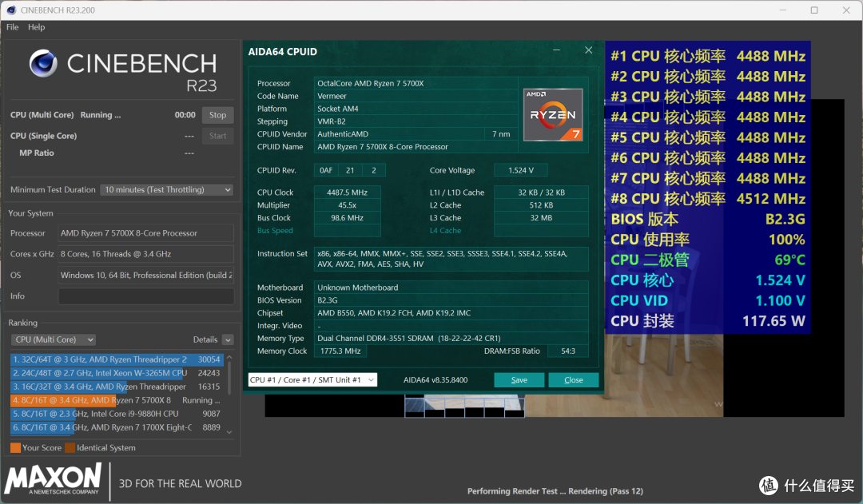Select the CPU core selector dropdown in AIDA64
Screen dimensions: 863x504
[312, 379]
